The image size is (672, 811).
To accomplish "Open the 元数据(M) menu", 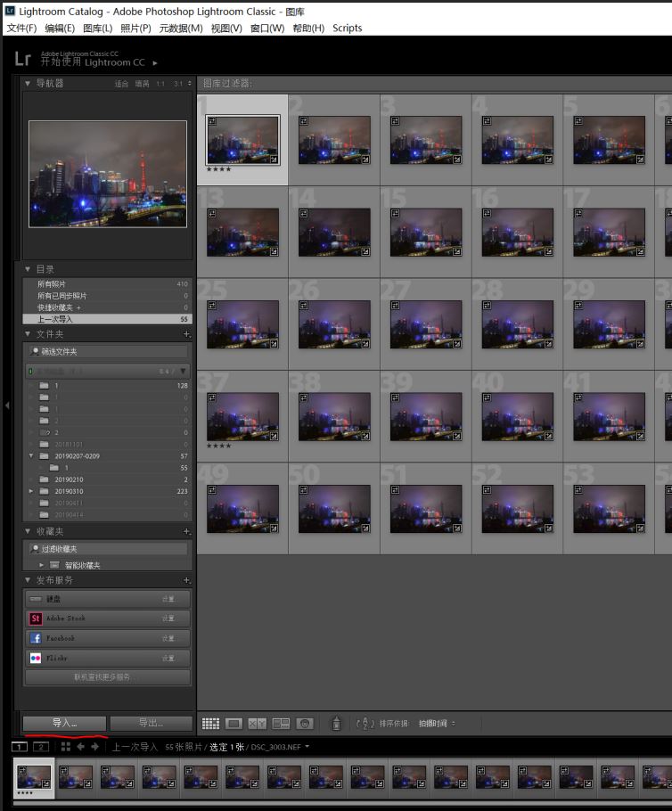I will click(x=181, y=28).
